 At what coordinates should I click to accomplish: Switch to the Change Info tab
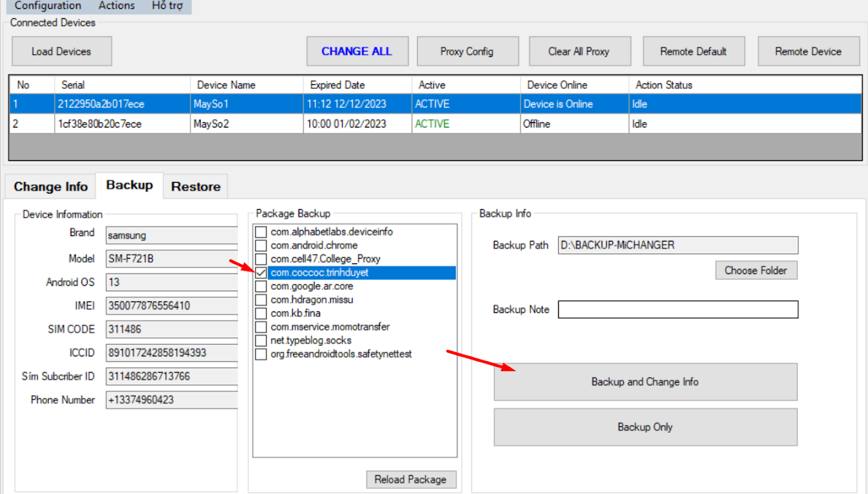(51, 187)
